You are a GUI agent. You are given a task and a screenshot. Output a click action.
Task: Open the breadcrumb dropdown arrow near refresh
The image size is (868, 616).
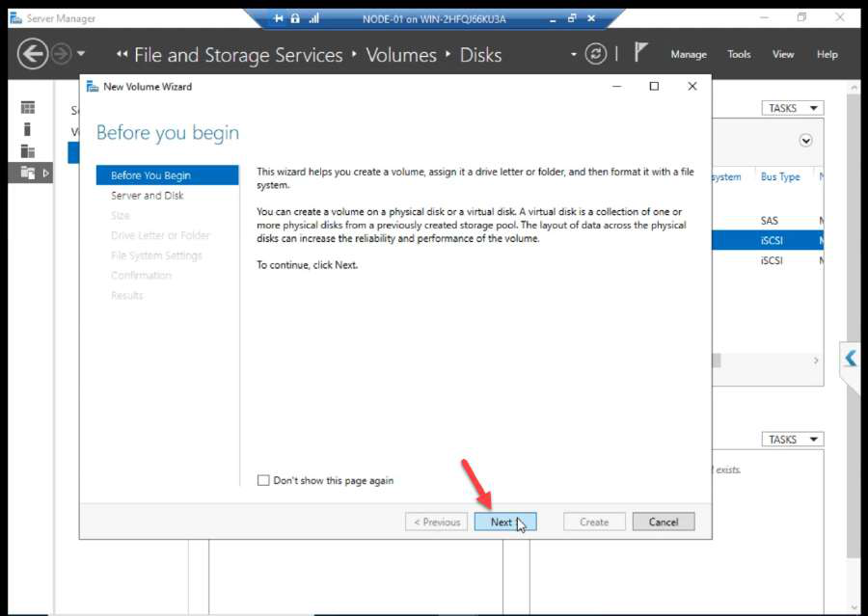(x=574, y=54)
